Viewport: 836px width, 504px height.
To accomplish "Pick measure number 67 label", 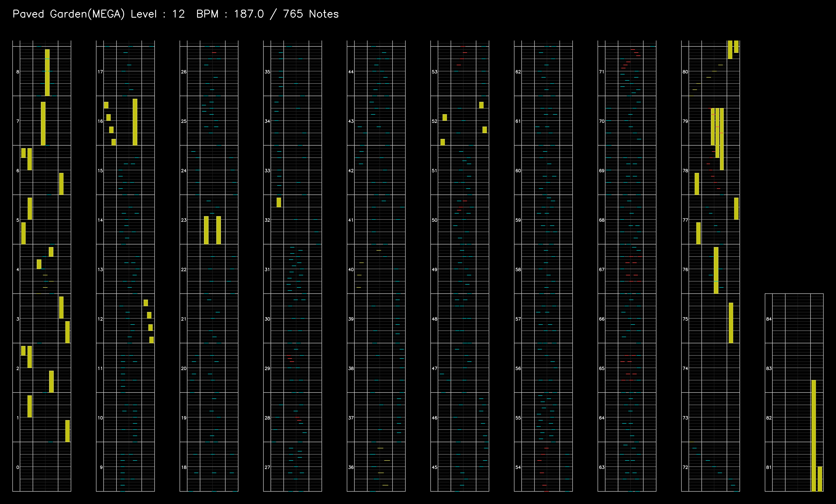I will pos(602,270).
